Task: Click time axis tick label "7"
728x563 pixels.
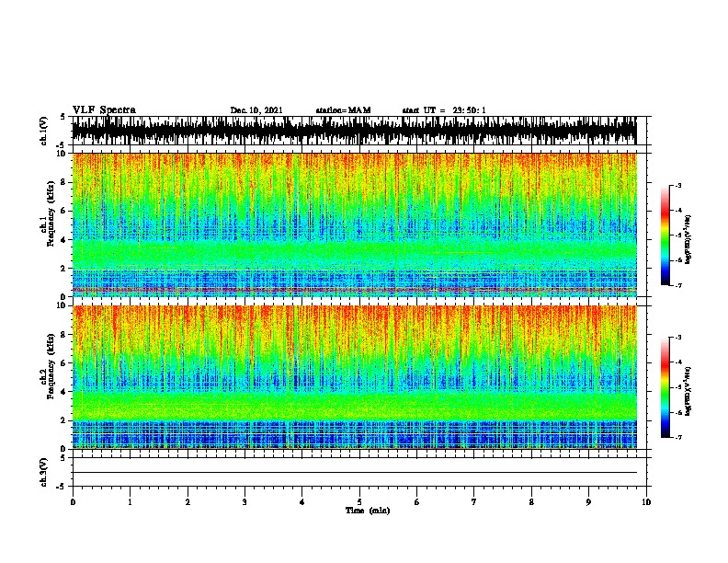Action: tap(474, 502)
